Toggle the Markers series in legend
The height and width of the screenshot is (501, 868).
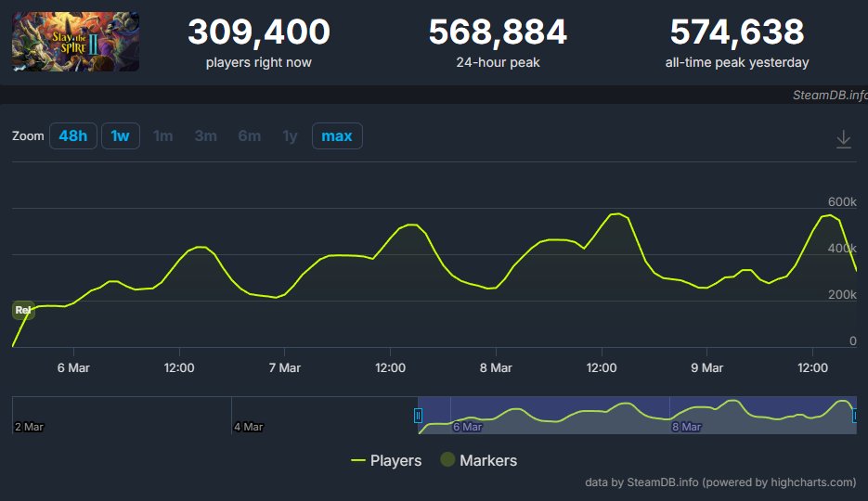point(479,460)
